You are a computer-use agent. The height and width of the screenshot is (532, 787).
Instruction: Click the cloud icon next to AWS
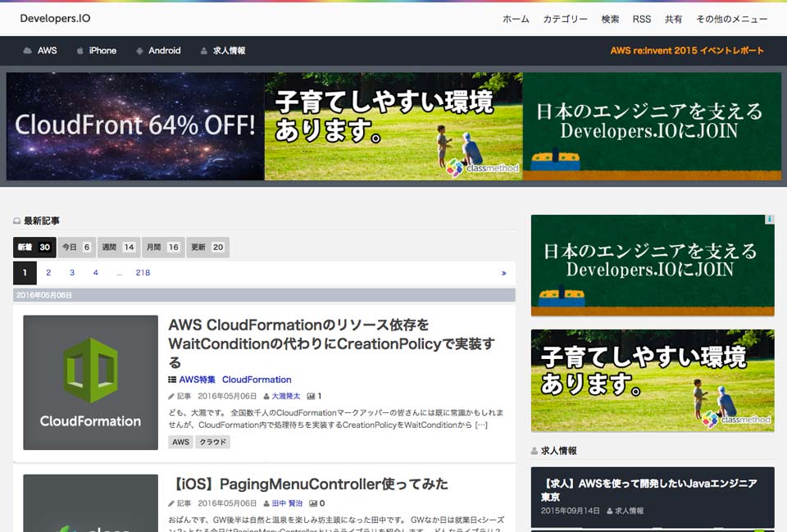[x=27, y=51]
